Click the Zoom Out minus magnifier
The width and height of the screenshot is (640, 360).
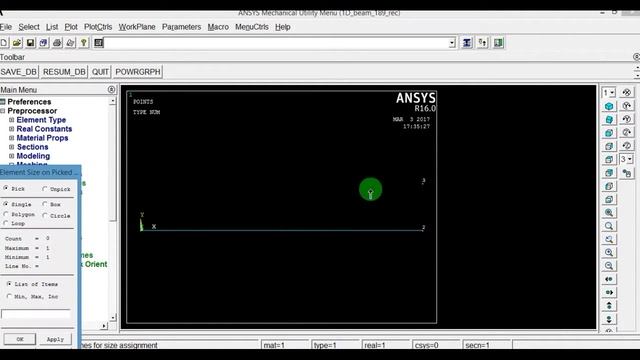609,266
